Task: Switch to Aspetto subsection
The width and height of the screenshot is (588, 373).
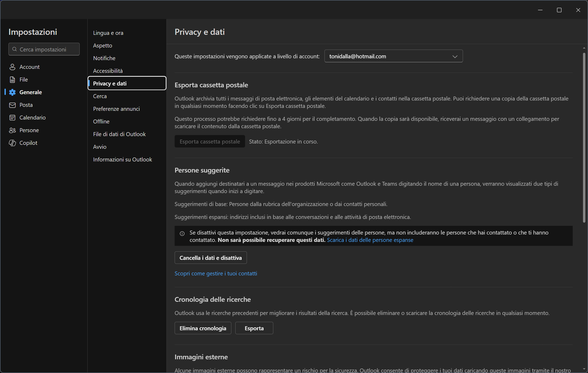Action: [127, 46]
